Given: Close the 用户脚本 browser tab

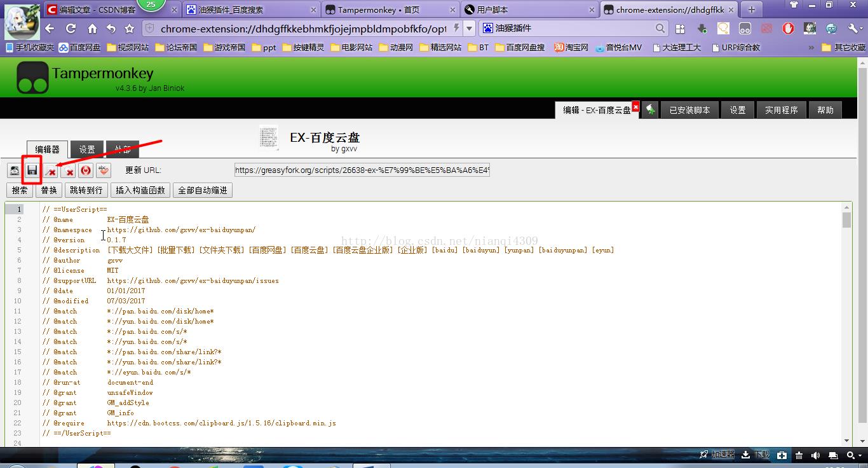Looking at the screenshot, I should [592, 10].
